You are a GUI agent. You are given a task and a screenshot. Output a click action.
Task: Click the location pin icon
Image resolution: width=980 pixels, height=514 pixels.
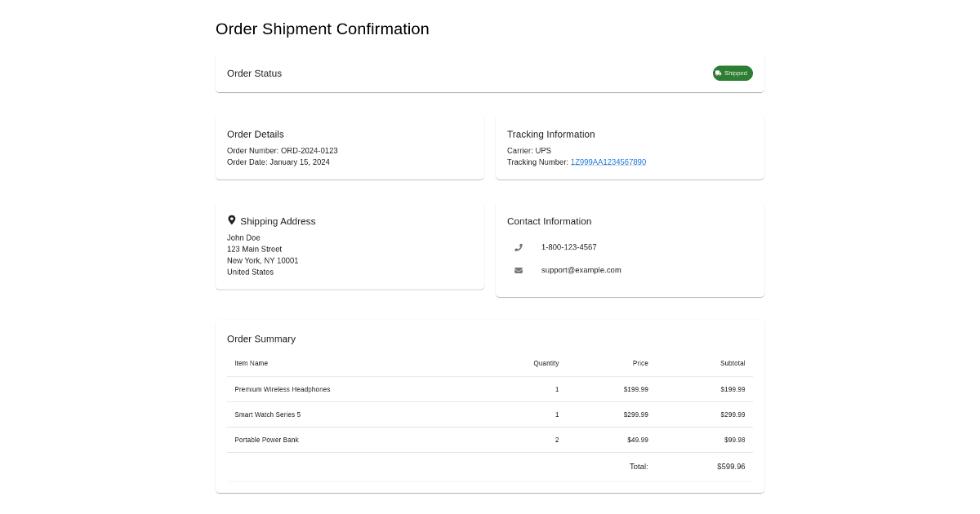pyautogui.click(x=232, y=220)
